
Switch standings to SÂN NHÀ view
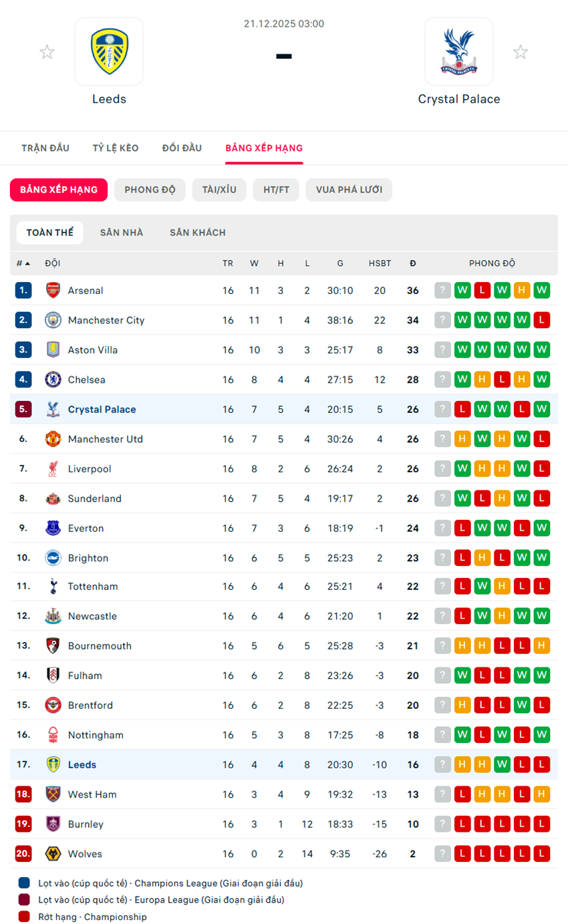click(122, 233)
